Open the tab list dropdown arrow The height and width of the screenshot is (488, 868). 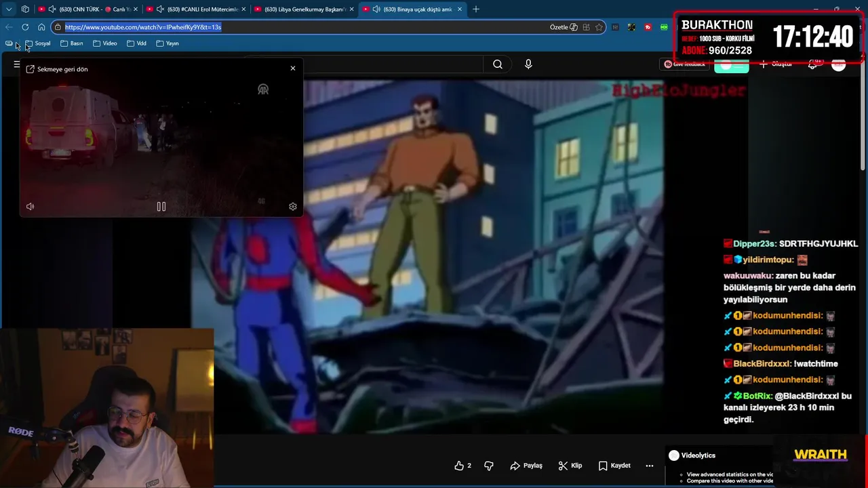pos(9,9)
